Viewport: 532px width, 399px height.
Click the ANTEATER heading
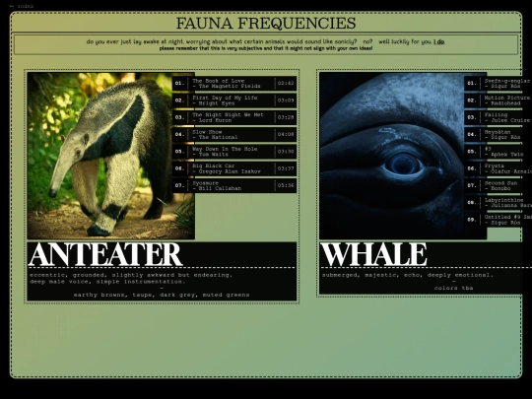pyautogui.click(x=105, y=254)
